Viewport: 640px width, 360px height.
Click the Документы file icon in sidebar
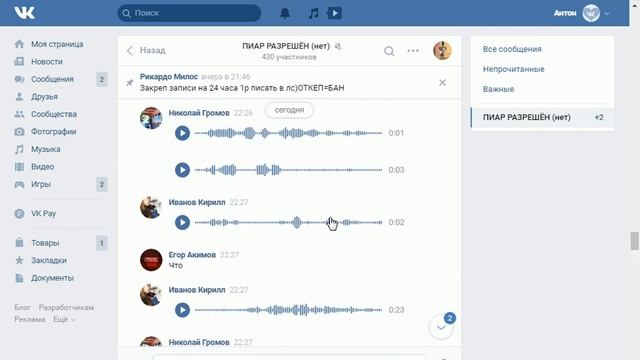(19, 278)
